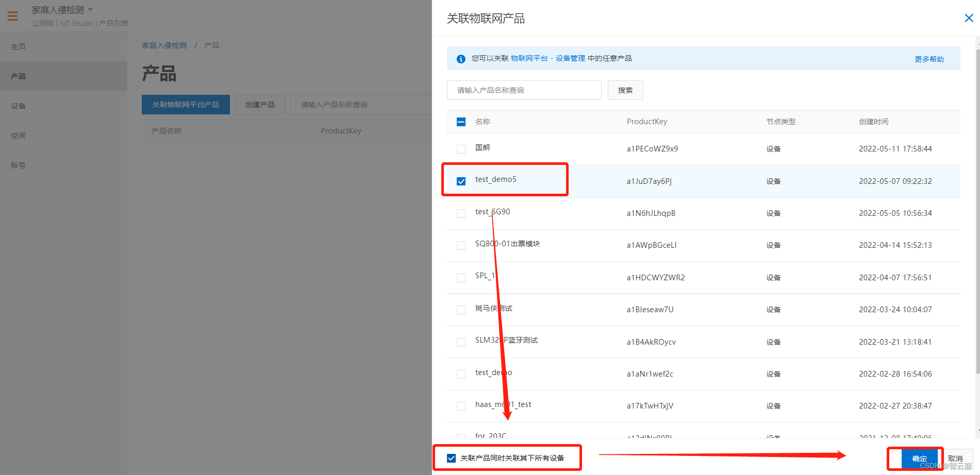The width and height of the screenshot is (980, 475).
Task: Click the 2022-04-14 15:52:13 creation time
Action: (x=895, y=245)
